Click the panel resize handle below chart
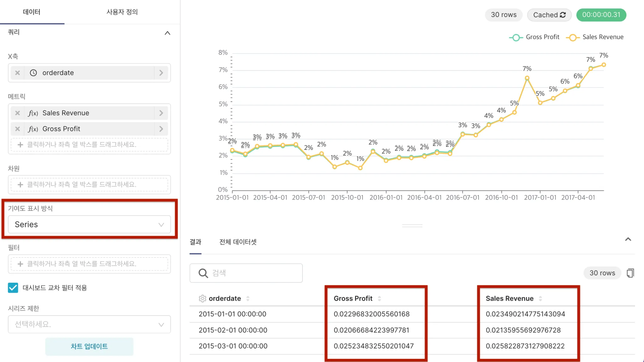 tap(412, 226)
